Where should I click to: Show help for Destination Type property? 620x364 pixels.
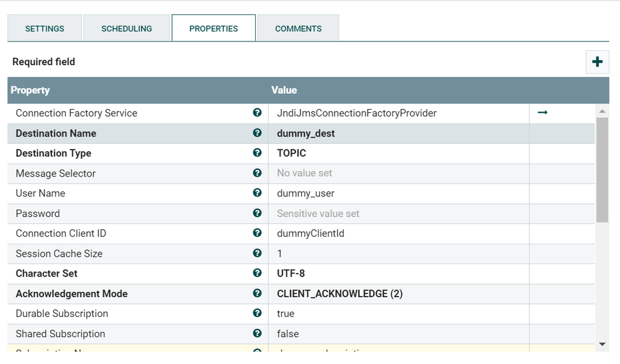257,153
